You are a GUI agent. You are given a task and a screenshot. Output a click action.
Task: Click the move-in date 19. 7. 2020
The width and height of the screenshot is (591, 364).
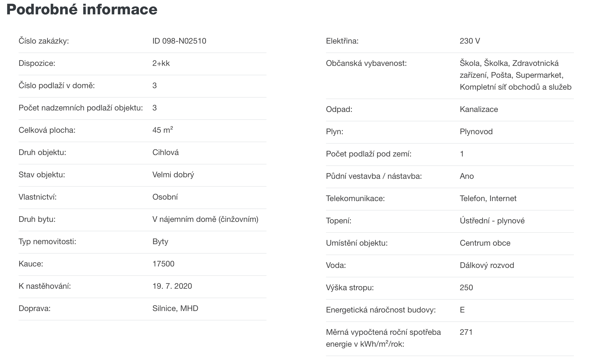click(x=172, y=286)
